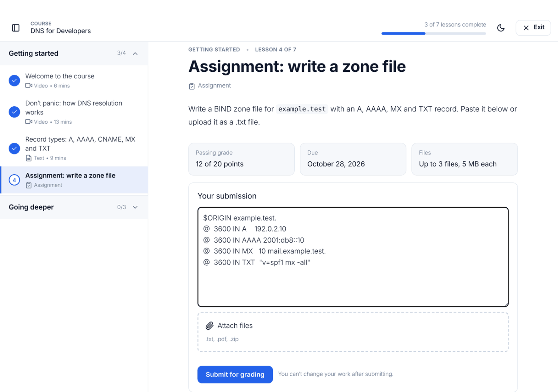
Task: Open Don't panic: how DNS resolution works
Action: 74,112
